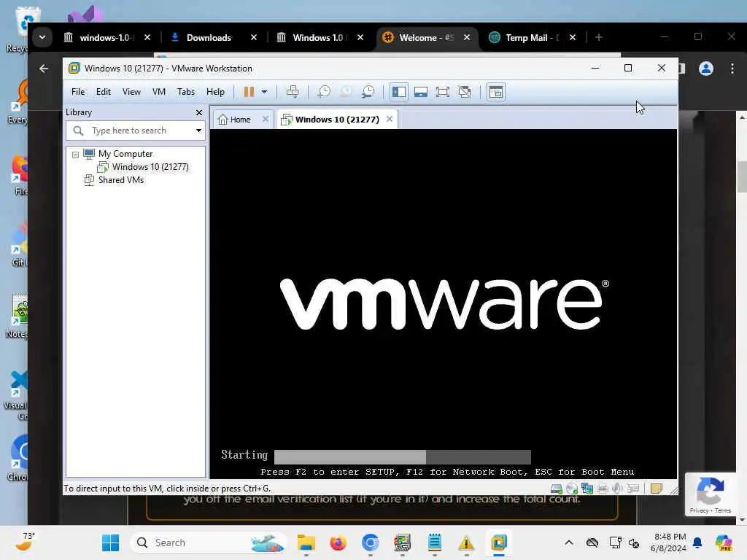Click inside the VM console screen
Screen dimensions: 747x560
tap(443, 303)
